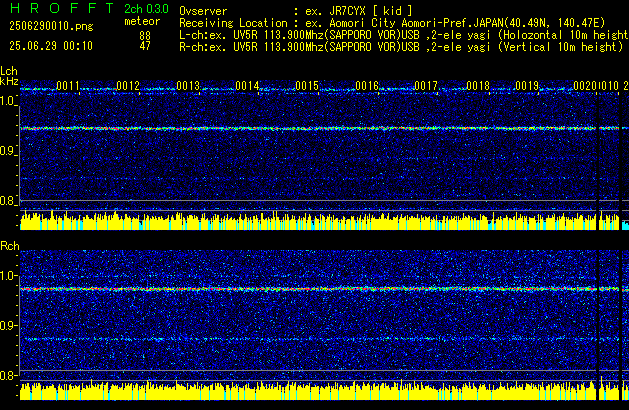Click the yellow amplitude bar graph under Rch
This screenshot has height=410, width=629.
308,391
